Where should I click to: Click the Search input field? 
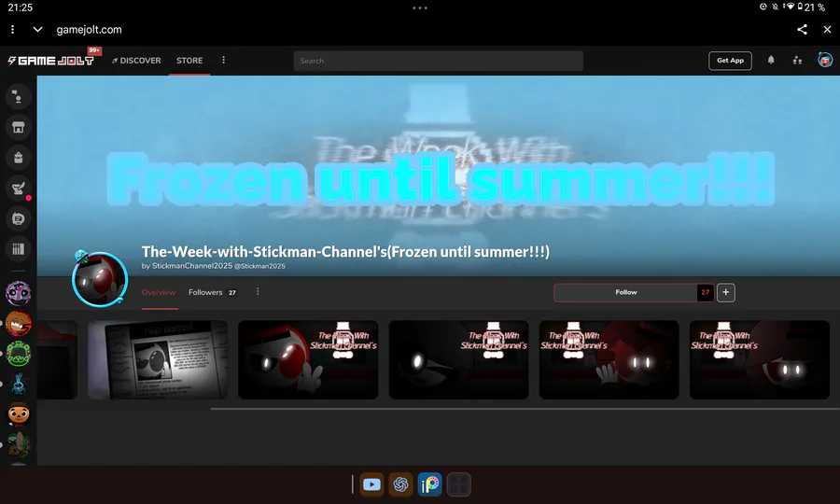click(x=439, y=61)
